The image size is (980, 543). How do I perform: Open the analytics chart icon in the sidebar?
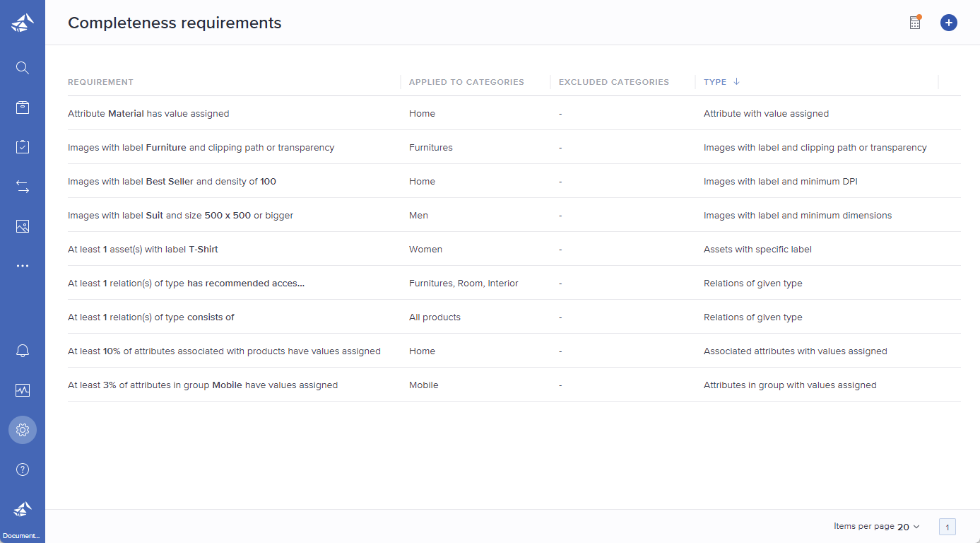pos(22,390)
